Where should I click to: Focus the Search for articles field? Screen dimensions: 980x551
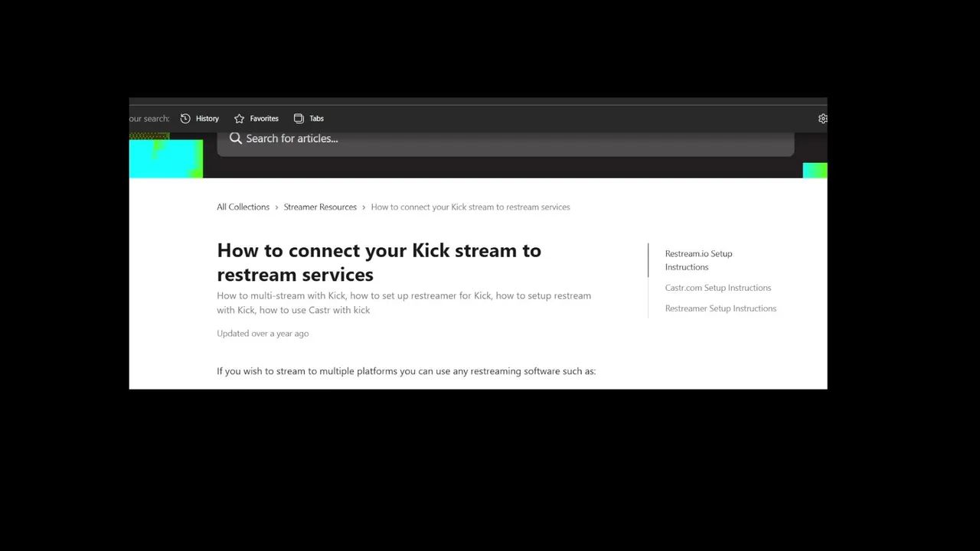[x=505, y=142]
